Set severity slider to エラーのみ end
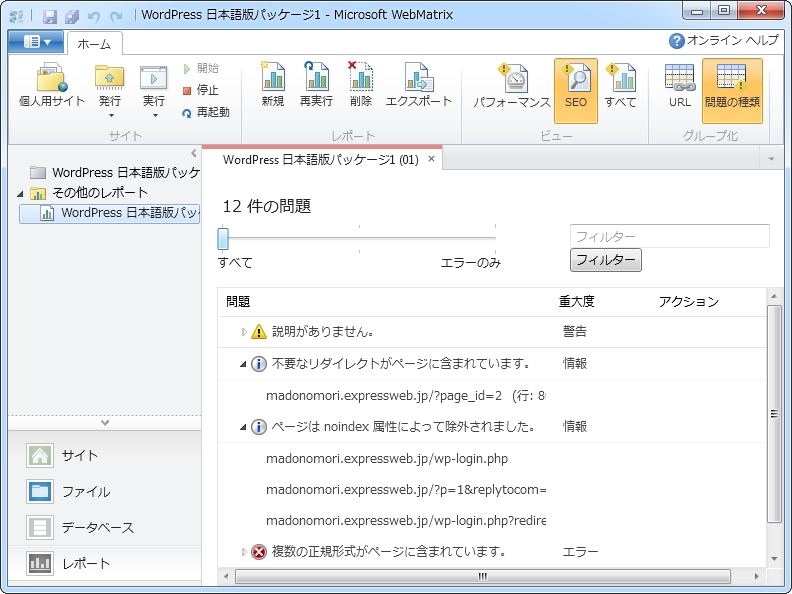The width and height of the screenshot is (792, 594). click(495, 238)
